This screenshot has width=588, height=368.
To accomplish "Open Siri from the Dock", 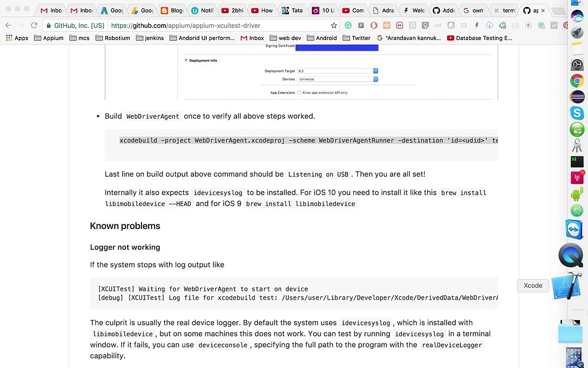I will click(x=577, y=16).
